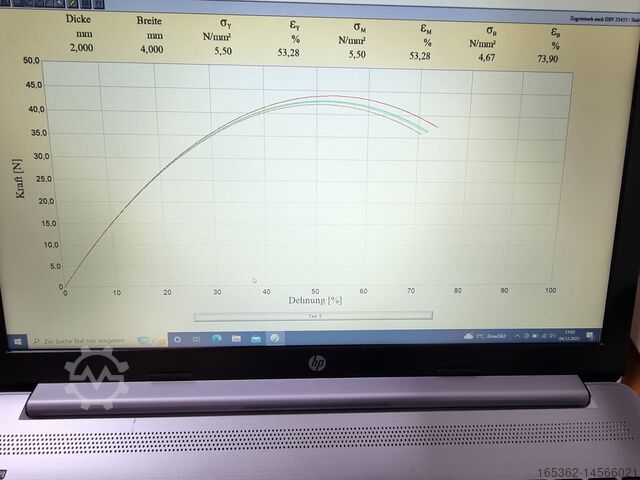640x480 pixels.
Task: Select the running test software taskbar icon
Action: coord(275,339)
